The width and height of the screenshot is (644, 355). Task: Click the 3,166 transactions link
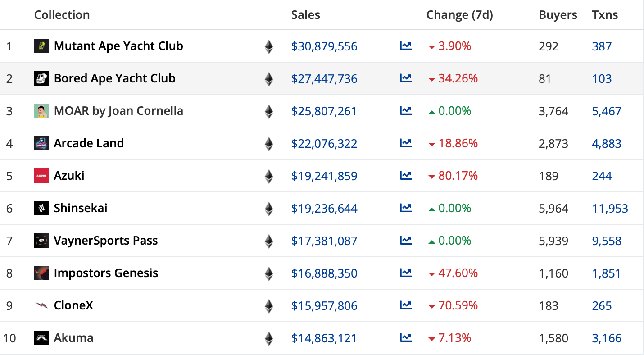point(607,338)
